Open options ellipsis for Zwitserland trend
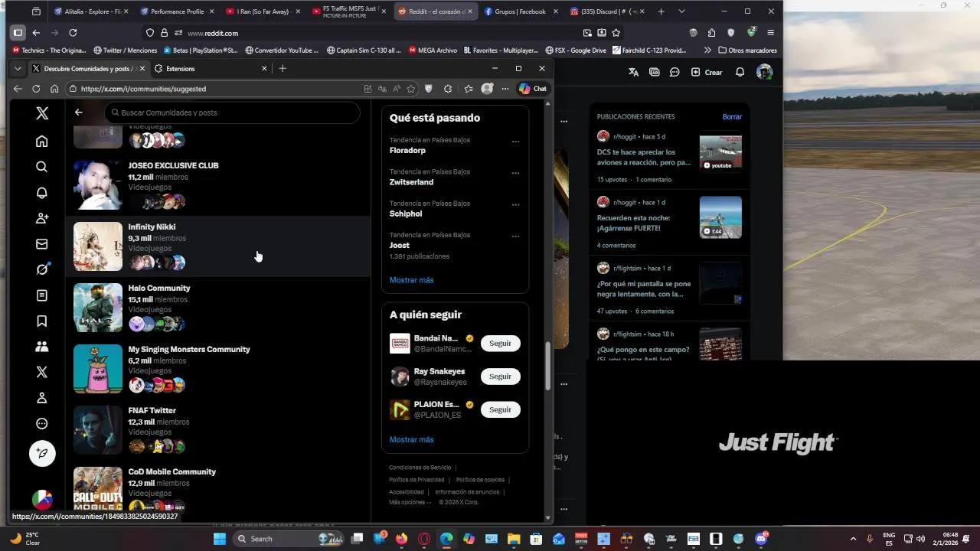 pos(515,173)
